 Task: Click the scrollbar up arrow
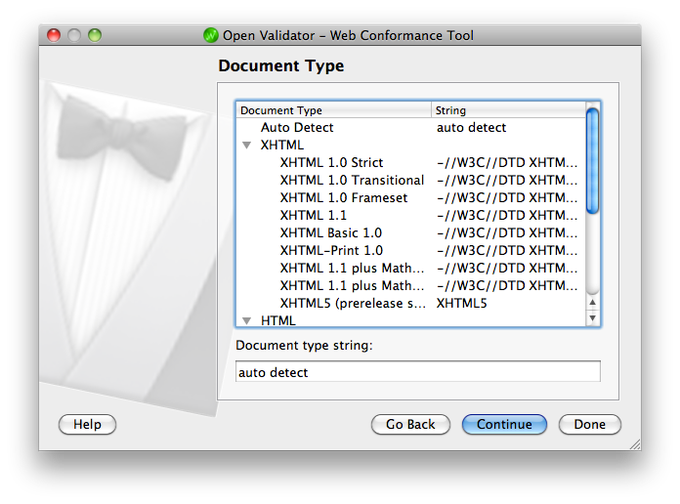tap(592, 302)
